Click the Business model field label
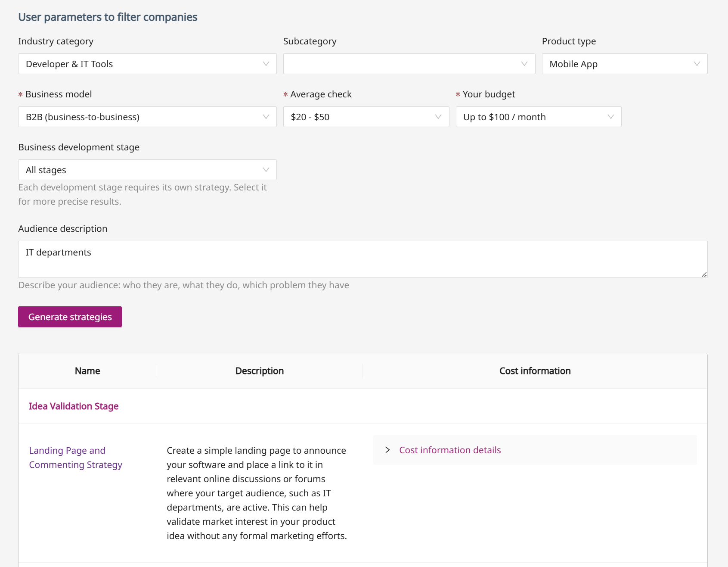The width and height of the screenshot is (728, 567). point(59,94)
